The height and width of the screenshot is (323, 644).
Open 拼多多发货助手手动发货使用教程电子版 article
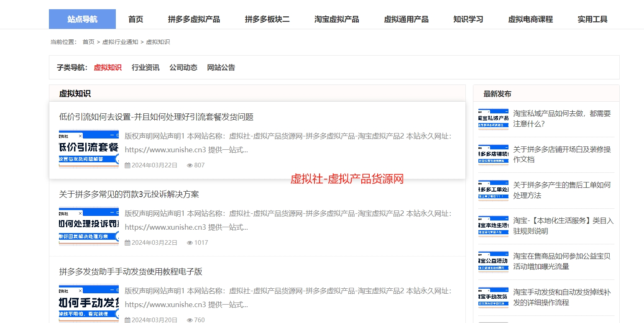point(130,272)
